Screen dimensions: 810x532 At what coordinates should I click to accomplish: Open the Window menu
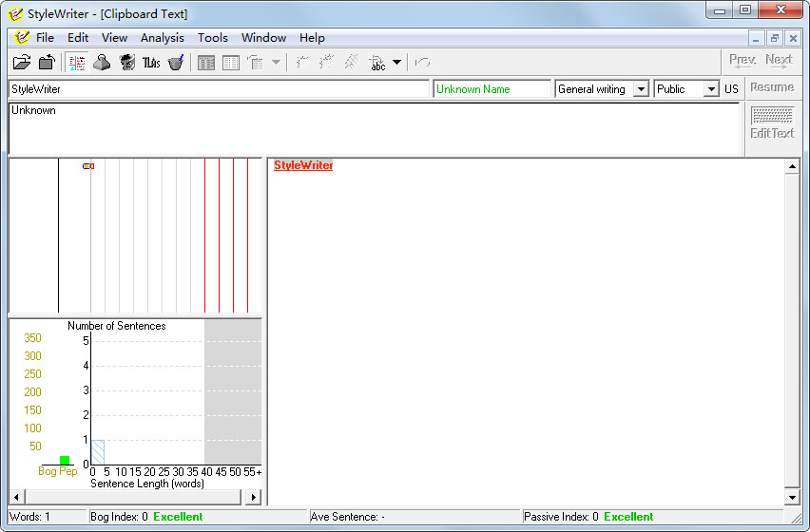click(x=263, y=38)
